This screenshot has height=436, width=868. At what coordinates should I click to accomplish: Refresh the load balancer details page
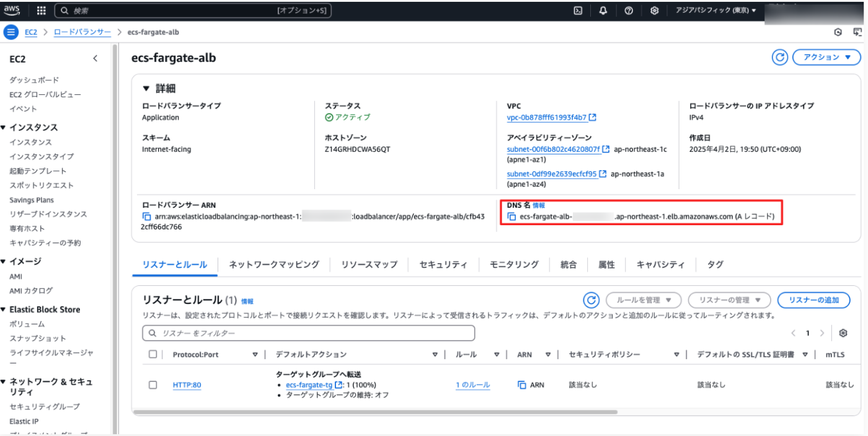point(779,57)
